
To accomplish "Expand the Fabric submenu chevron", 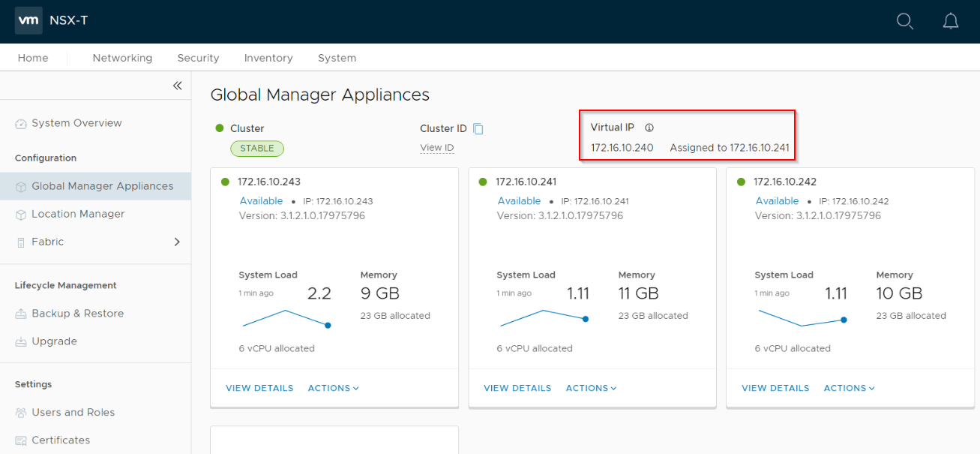I will pos(177,242).
